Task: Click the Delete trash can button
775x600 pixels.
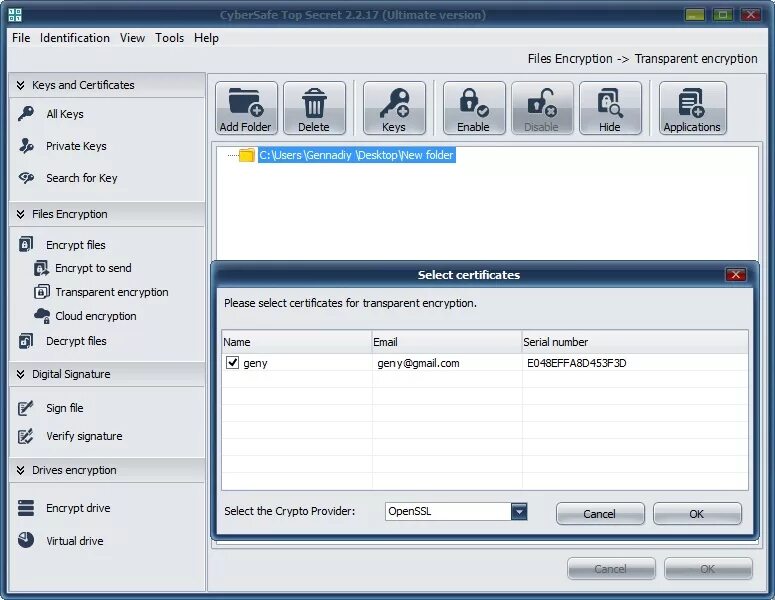Action: coord(314,108)
